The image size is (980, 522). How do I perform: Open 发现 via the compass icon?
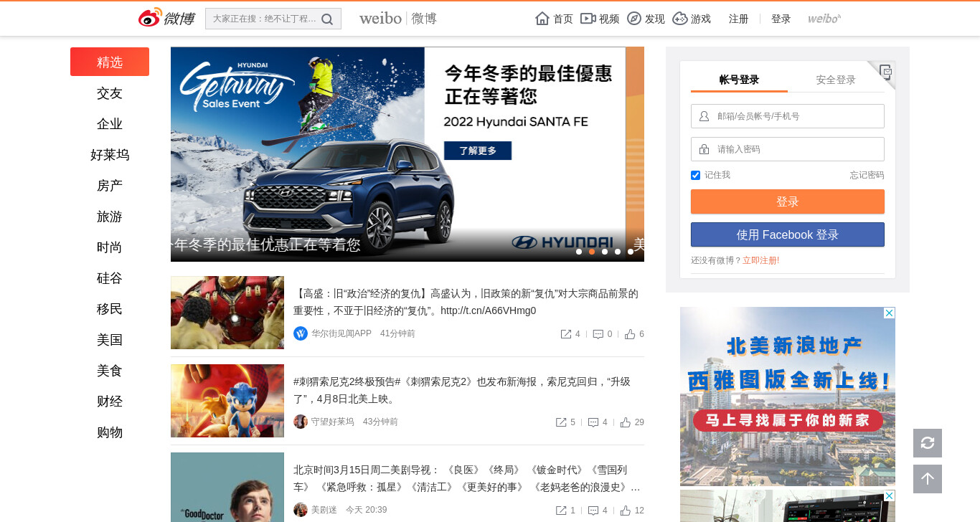(x=634, y=19)
